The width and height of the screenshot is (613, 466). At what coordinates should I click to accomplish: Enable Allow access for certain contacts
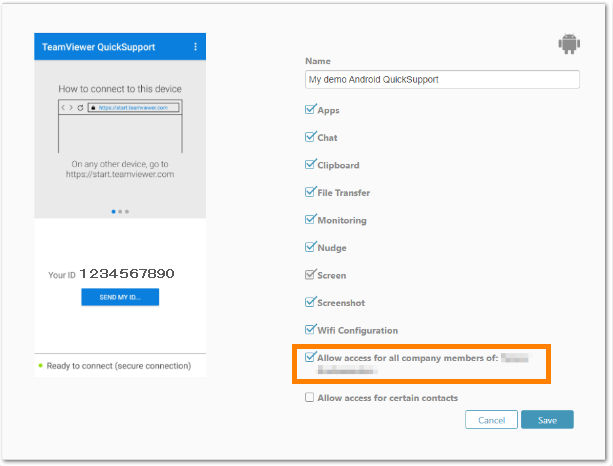[310, 397]
